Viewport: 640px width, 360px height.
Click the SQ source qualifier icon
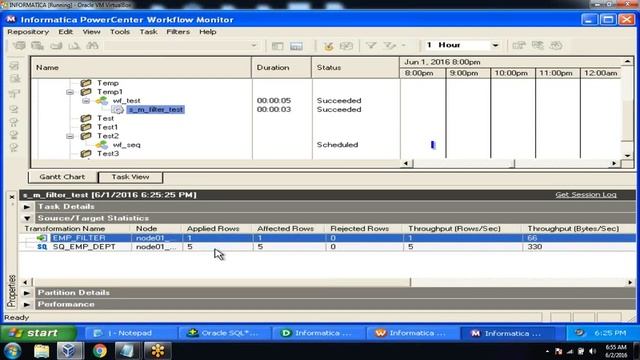point(42,247)
